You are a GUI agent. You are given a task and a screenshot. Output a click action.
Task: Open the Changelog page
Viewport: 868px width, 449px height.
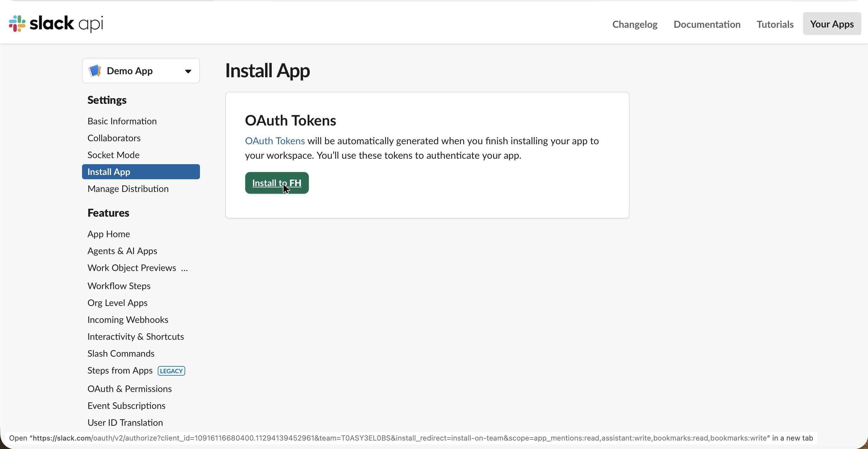(635, 24)
